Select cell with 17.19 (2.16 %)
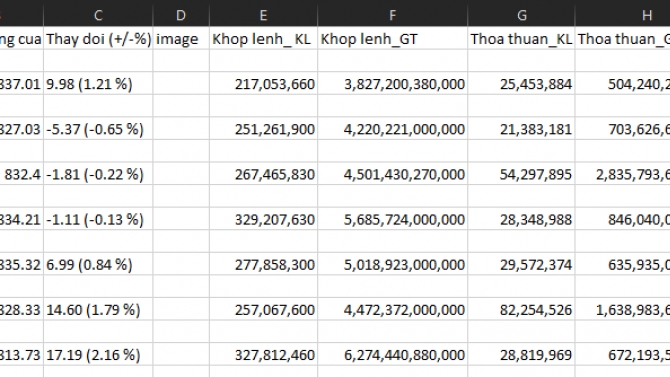 point(98,355)
